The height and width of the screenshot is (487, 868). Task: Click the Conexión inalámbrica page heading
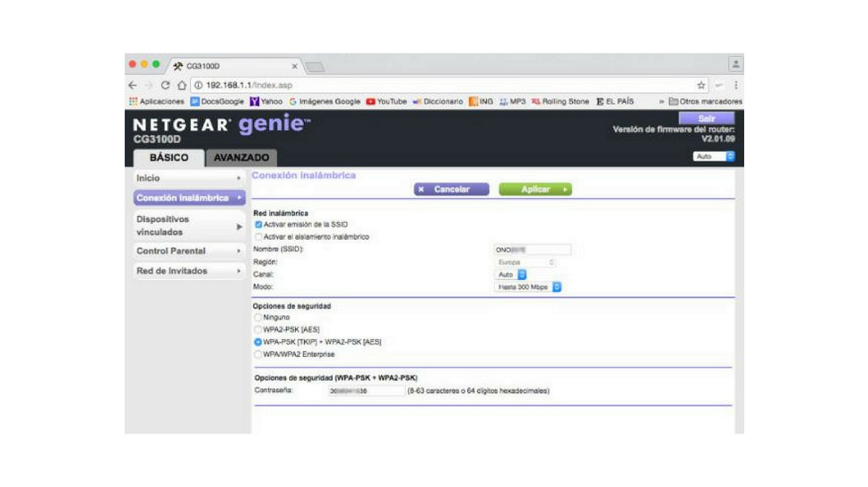pos(304,176)
